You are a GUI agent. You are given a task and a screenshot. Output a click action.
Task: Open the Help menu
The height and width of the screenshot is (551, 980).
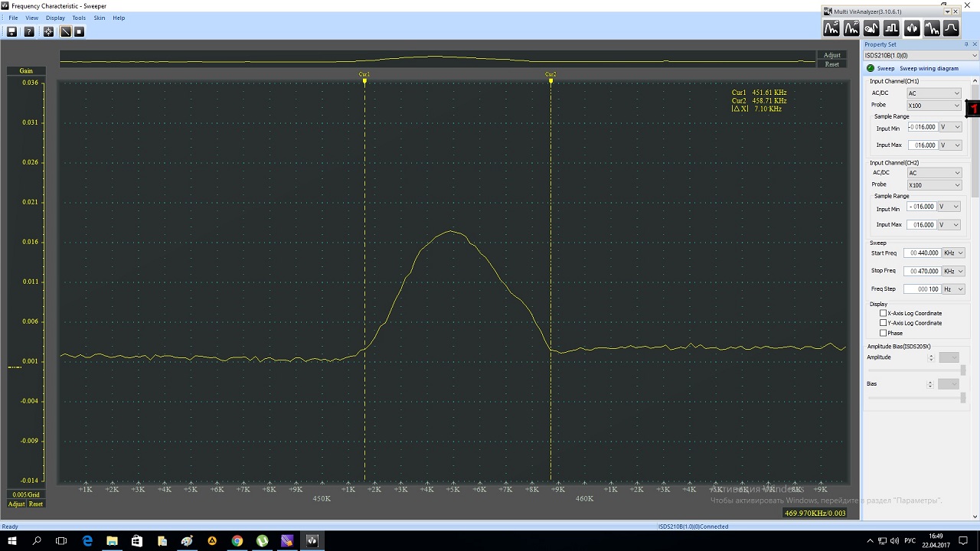(x=119, y=18)
